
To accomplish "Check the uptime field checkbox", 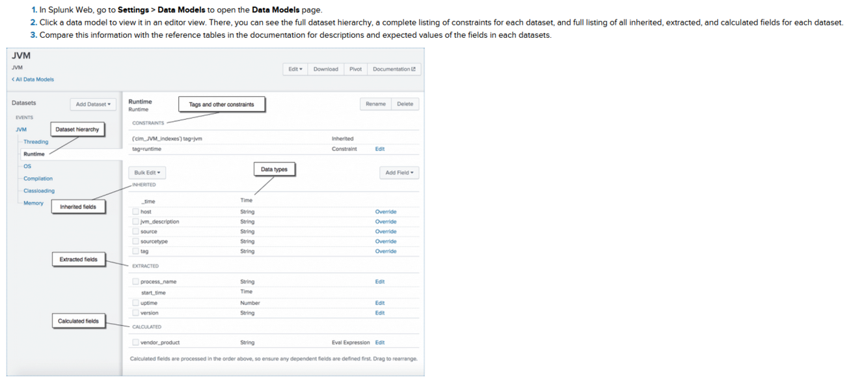I will pos(135,303).
